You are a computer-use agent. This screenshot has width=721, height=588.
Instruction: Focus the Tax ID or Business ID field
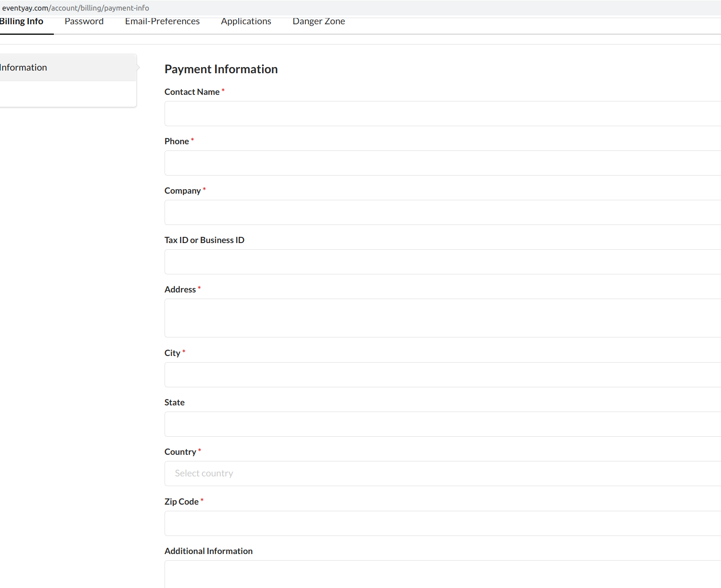point(443,262)
